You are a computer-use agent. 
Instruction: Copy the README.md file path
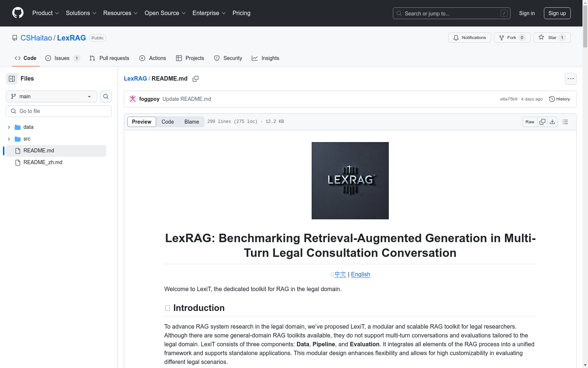click(196, 79)
